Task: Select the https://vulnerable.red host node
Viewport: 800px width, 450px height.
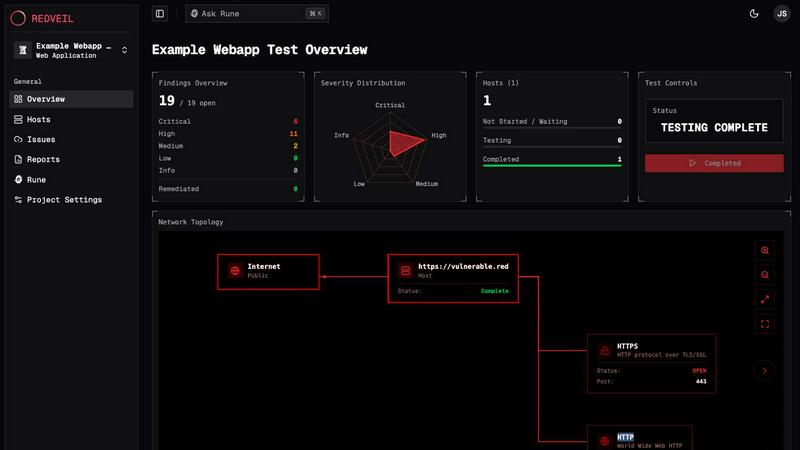Action: 453,279
